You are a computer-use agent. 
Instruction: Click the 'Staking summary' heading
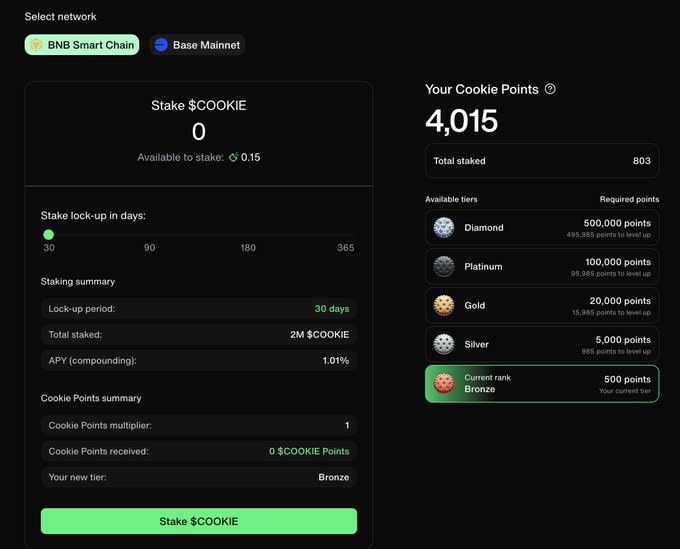pyautogui.click(x=78, y=282)
